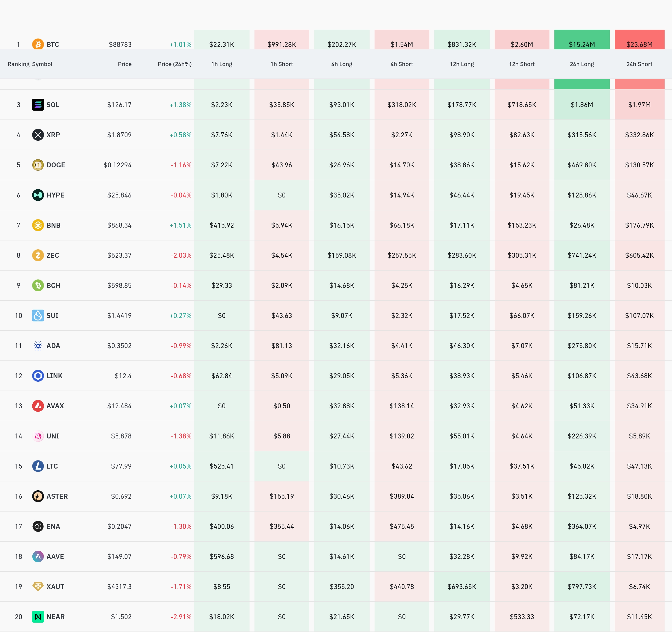Open the UNI symbol link
The width and height of the screenshot is (672, 632).
53,436
